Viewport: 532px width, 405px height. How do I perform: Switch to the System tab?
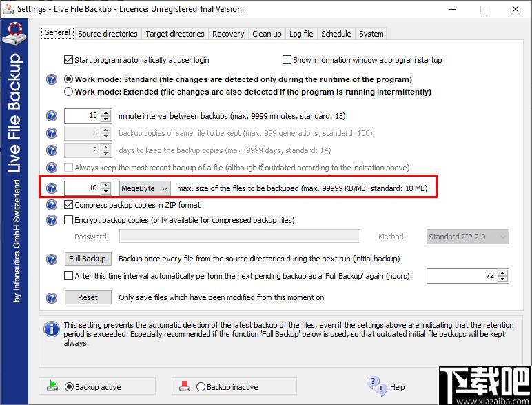(371, 34)
